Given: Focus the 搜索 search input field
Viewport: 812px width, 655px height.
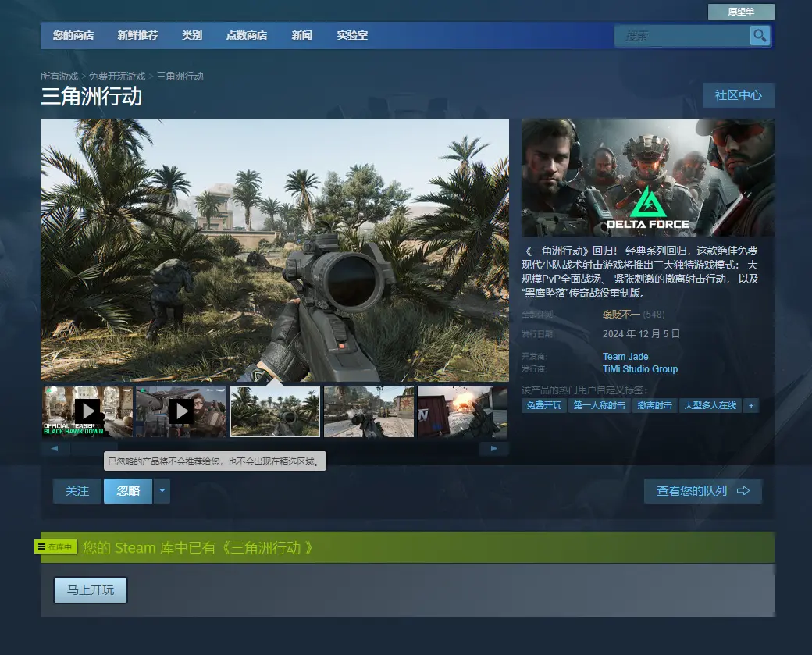Looking at the screenshot, I should coord(682,36).
